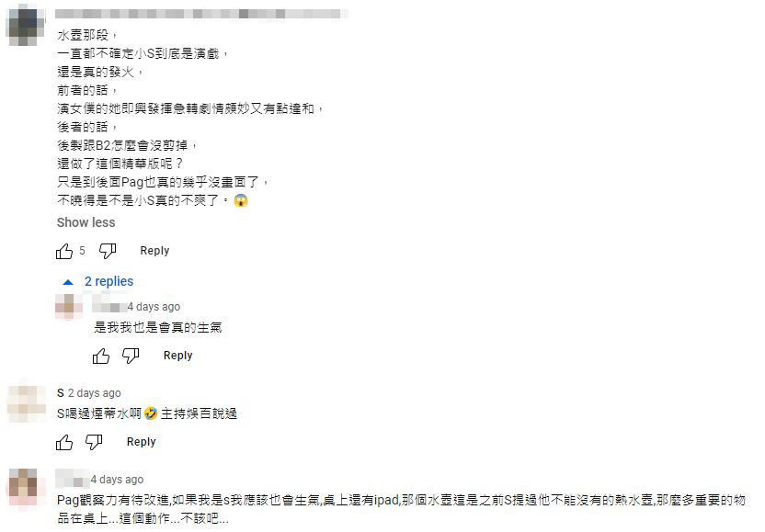Open the 2 days ago timestamp link
Viewport: 765px width, 532px height.
pos(94,393)
